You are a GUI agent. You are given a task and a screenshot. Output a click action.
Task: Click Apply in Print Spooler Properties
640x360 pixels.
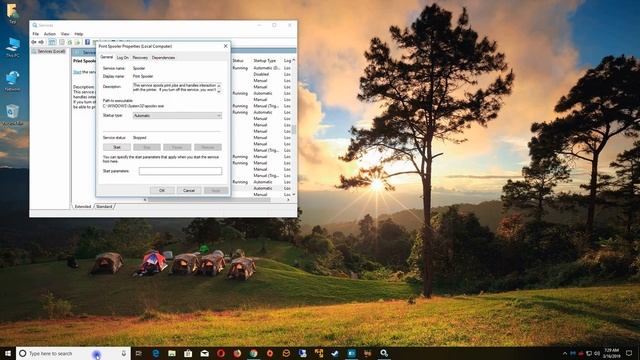tap(216, 190)
